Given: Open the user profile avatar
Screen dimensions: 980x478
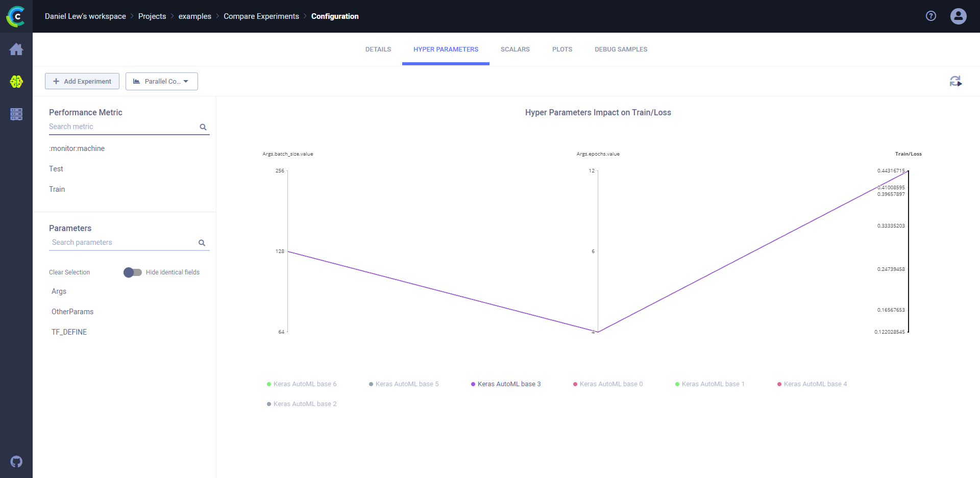Looking at the screenshot, I should pyautogui.click(x=958, y=16).
